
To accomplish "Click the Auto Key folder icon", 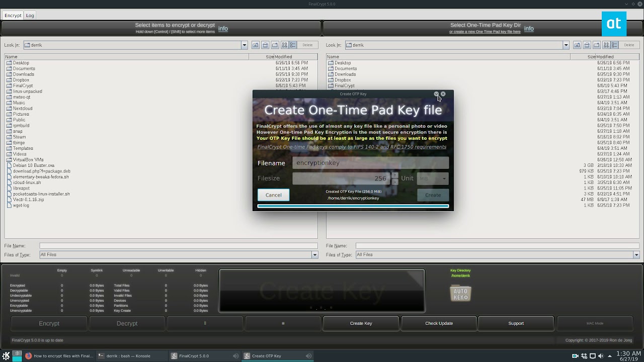I will [460, 293].
